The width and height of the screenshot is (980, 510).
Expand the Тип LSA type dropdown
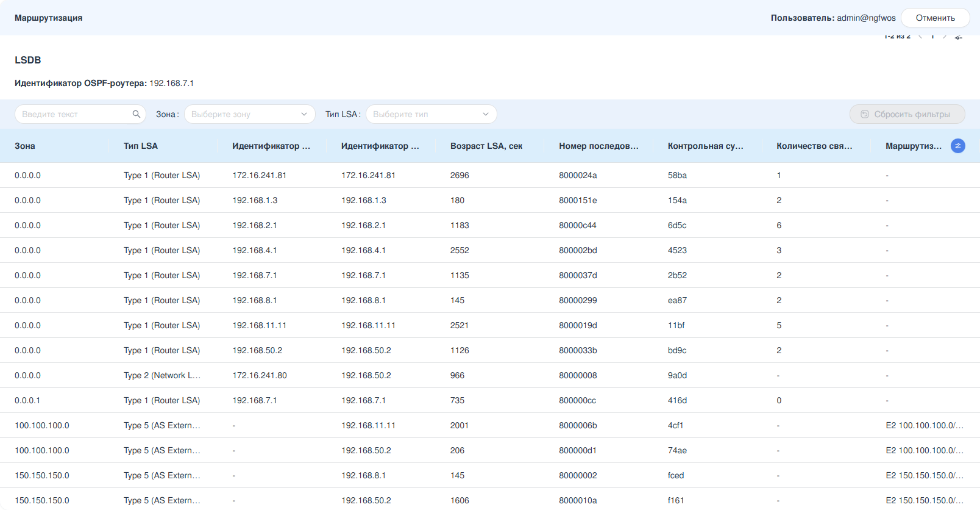pyautogui.click(x=431, y=114)
